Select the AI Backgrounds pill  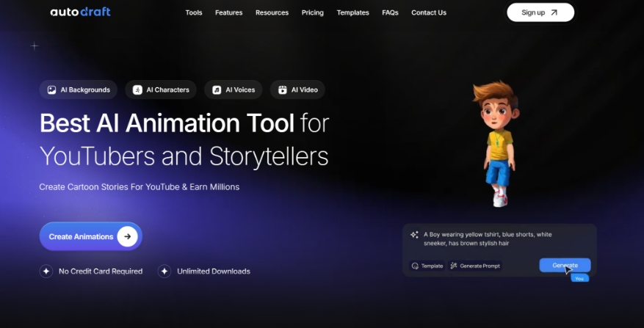pos(79,90)
